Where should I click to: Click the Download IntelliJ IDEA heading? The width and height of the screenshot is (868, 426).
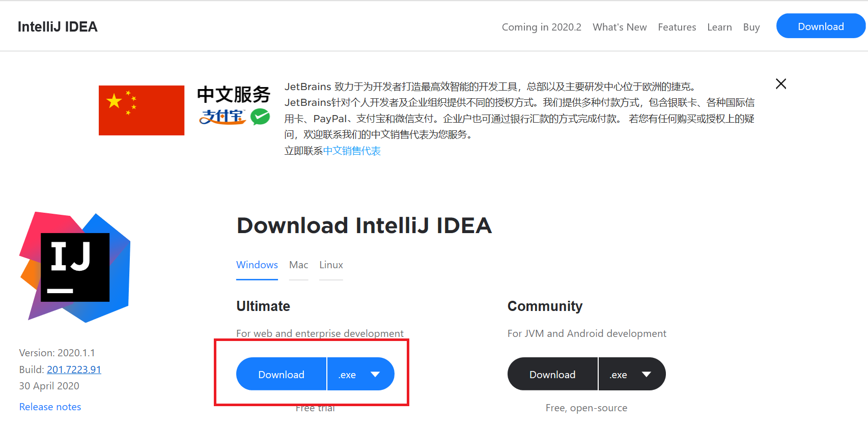[364, 225]
